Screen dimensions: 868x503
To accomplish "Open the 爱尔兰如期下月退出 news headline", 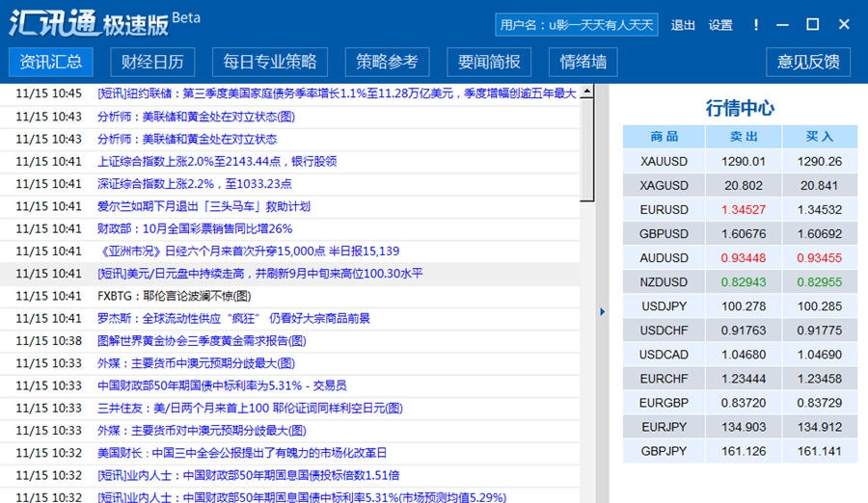I will (203, 206).
